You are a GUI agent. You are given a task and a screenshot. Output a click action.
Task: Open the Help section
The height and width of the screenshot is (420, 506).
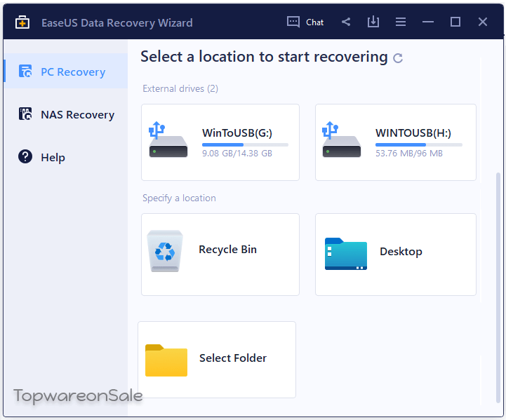(x=65, y=157)
